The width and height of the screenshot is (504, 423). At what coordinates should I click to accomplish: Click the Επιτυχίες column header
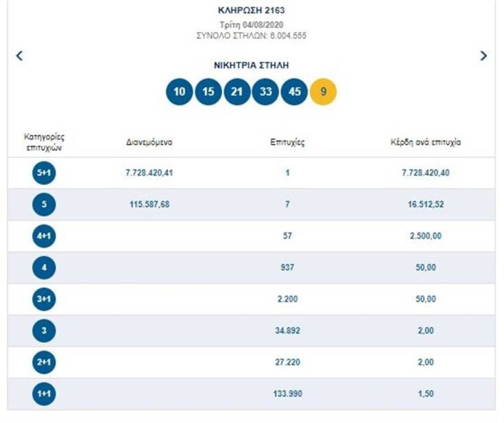[x=287, y=143]
